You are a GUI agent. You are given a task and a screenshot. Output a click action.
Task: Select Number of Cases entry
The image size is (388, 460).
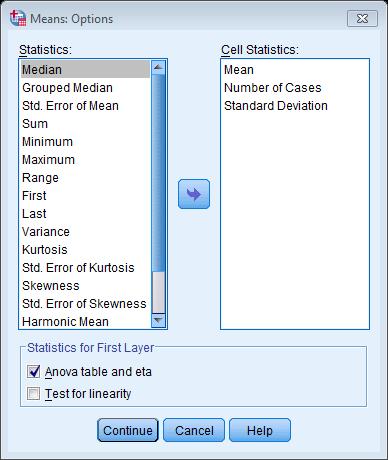coord(295,88)
